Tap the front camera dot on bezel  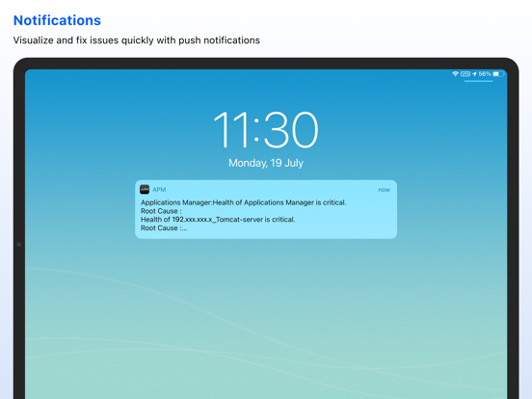click(19, 244)
